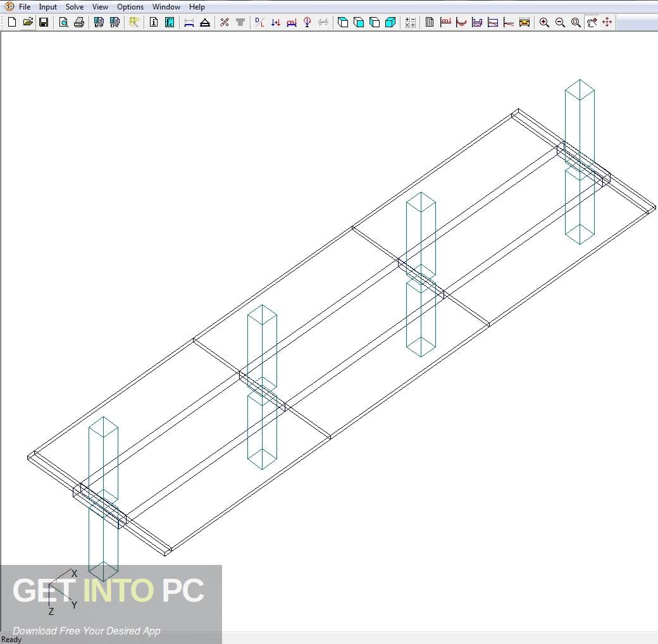Click the triangle support icon
The width and height of the screenshot is (658, 644).
205,22
